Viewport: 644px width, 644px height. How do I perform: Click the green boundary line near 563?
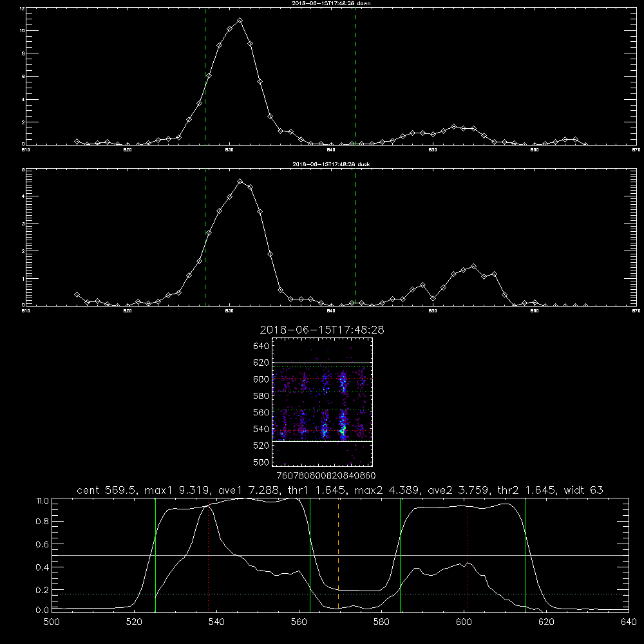(310, 554)
